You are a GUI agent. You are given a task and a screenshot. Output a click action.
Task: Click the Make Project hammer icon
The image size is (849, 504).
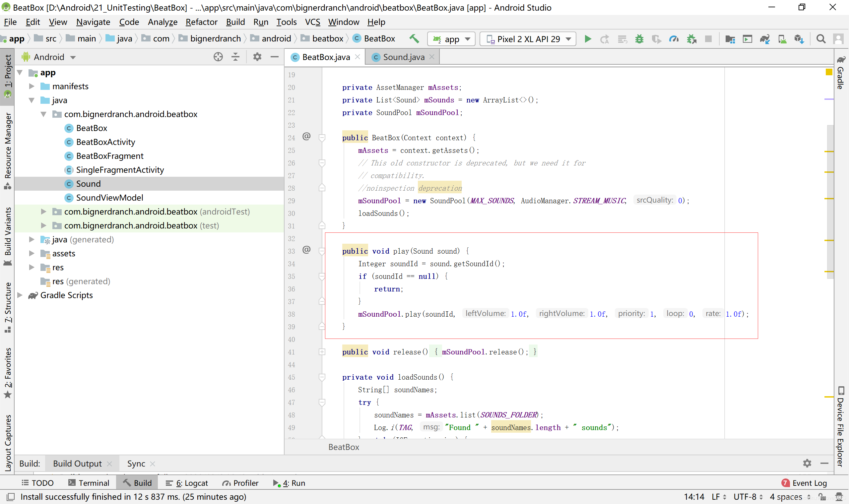pyautogui.click(x=414, y=39)
